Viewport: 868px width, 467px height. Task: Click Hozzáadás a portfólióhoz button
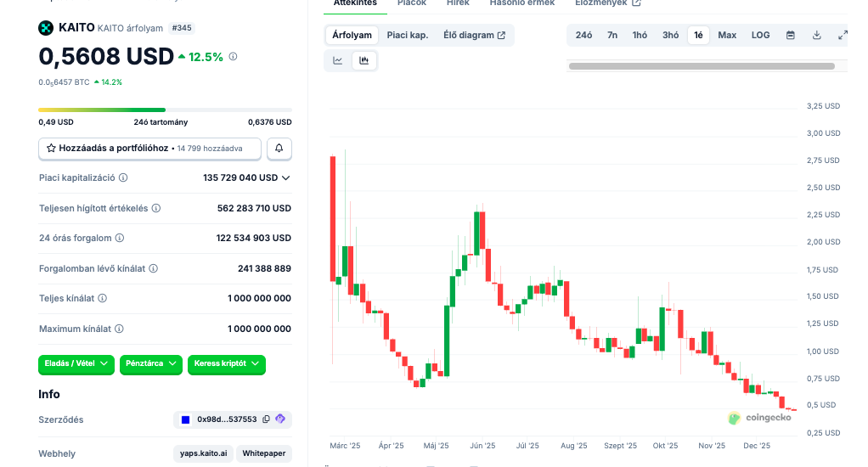pos(149,149)
